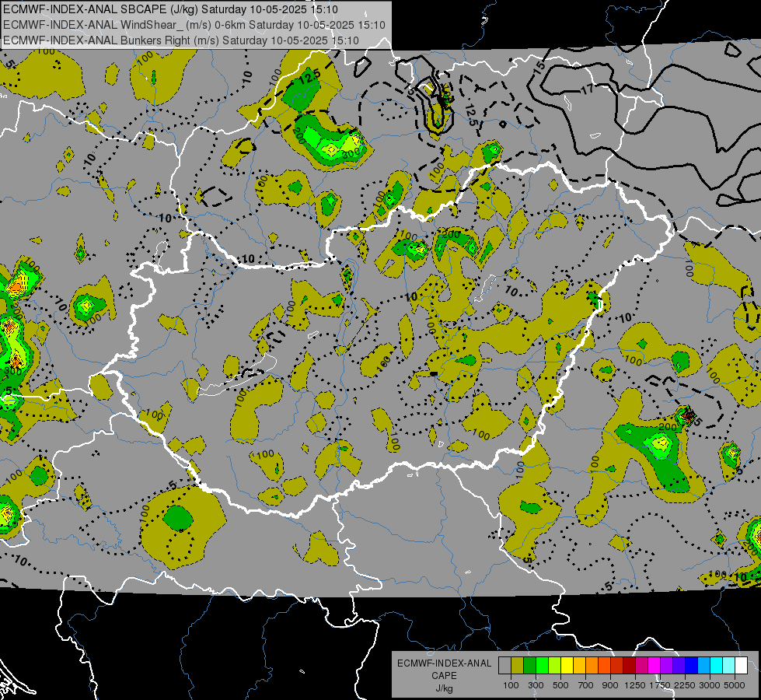761x700 pixels.
Task: Click the 300 tick label under legend
Action: click(x=536, y=685)
